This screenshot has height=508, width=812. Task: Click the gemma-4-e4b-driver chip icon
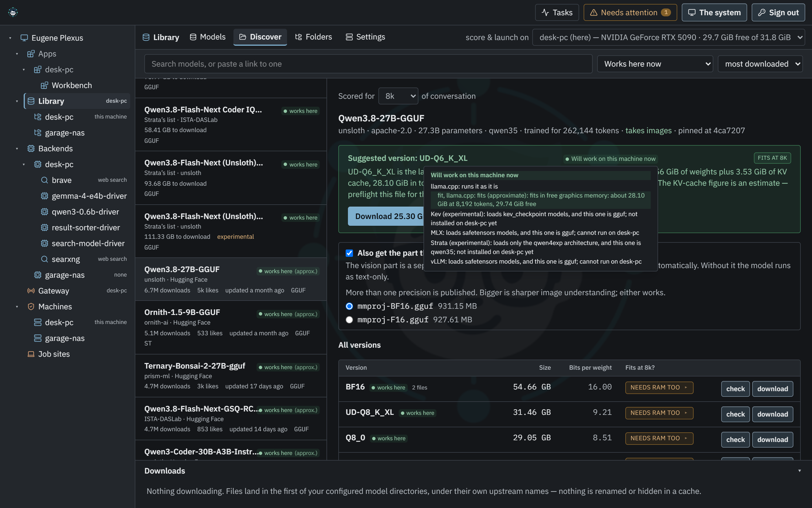pyautogui.click(x=44, y=196)
